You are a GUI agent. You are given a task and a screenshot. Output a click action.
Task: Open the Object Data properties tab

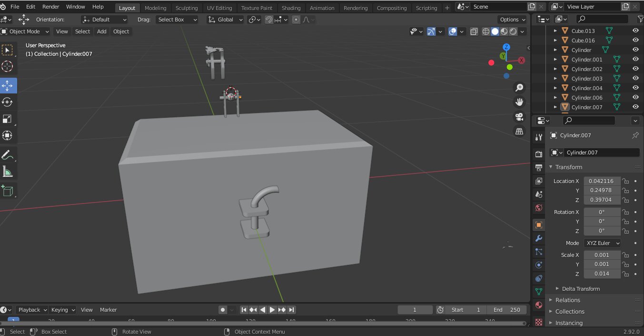[539, 291]
